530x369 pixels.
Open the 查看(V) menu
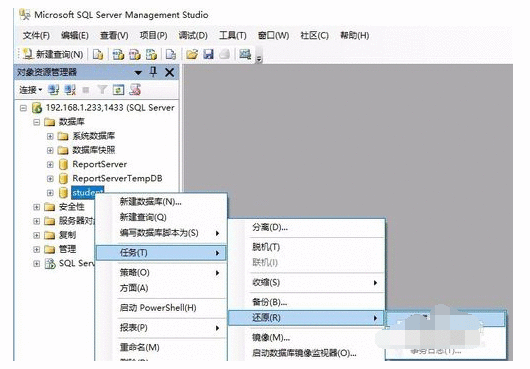coord(114,35)
